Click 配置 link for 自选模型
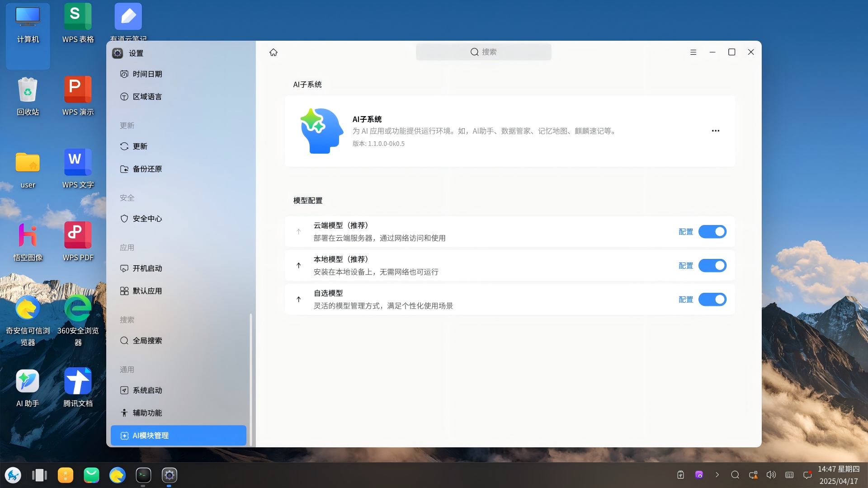Viewport: 868px width, 488px height. coord(686,300)
